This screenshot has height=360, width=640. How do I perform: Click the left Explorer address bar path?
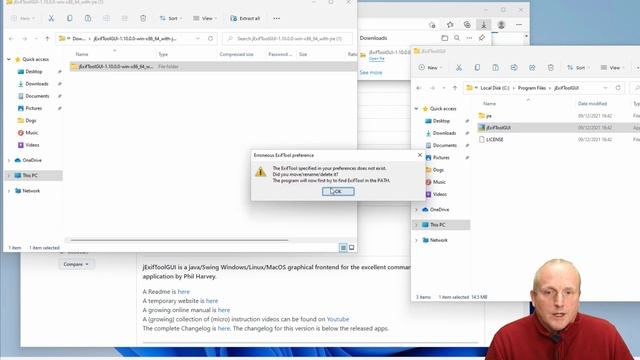click(130, 39)
